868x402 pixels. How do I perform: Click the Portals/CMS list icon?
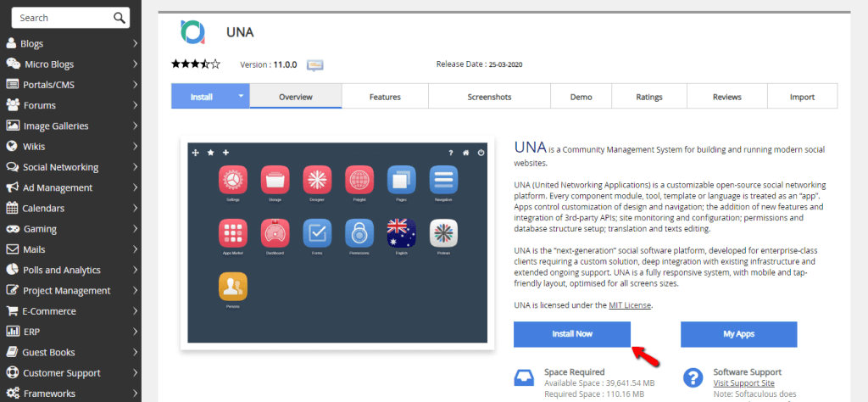(12, 84)
